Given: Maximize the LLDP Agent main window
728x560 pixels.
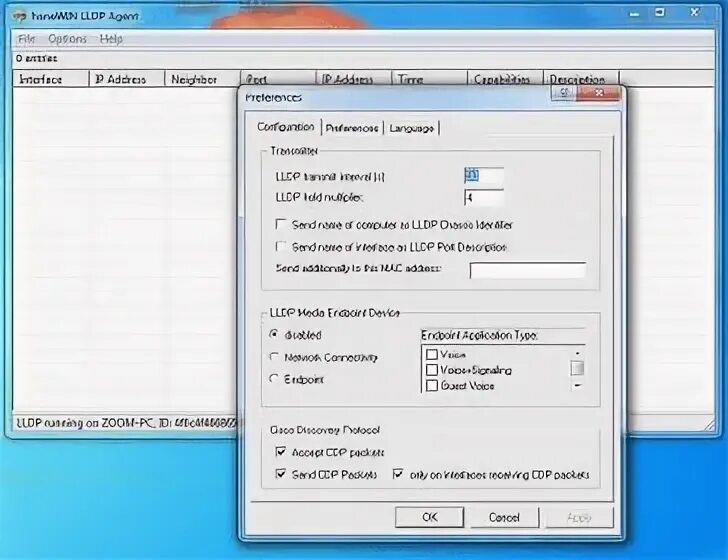Looking at the screenshot, I should (660, 13).
